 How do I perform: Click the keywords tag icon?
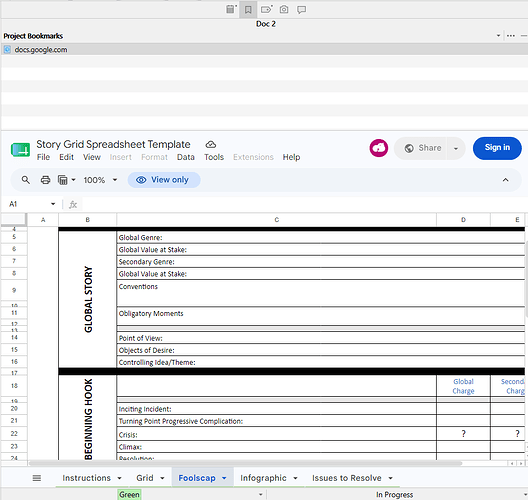tap(266, 9)
